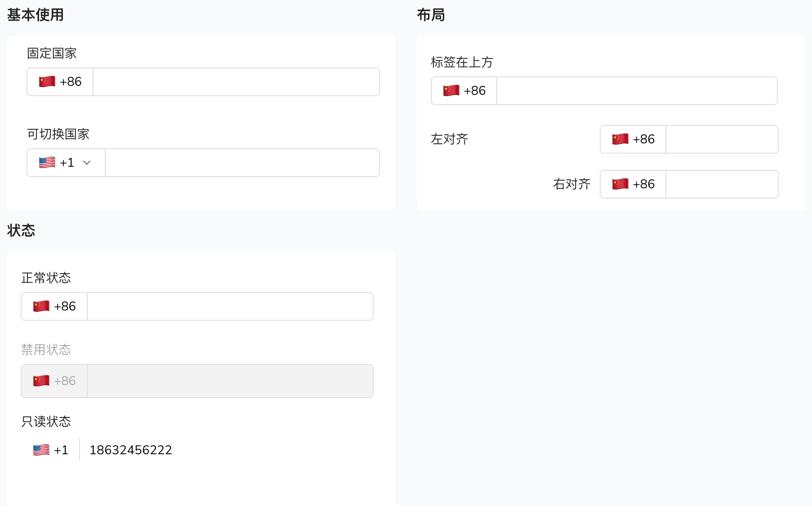Viewport: 812px width, 505px height.
Task: Click the China flag in 右对齐 row
Action: click(620, 184)
